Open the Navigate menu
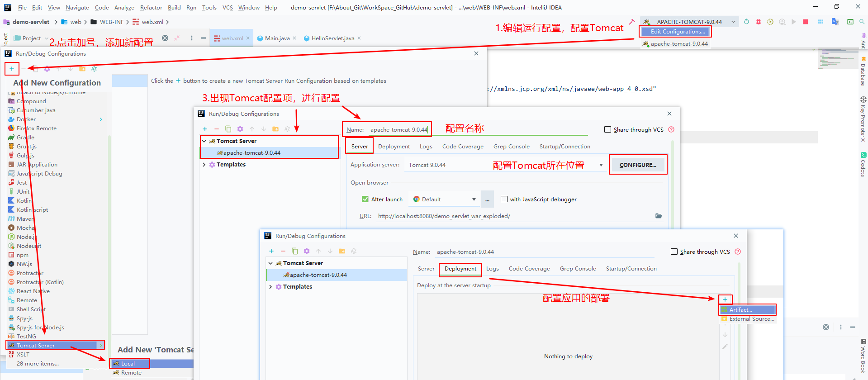The image size is (868, 380). coord(77,8)
